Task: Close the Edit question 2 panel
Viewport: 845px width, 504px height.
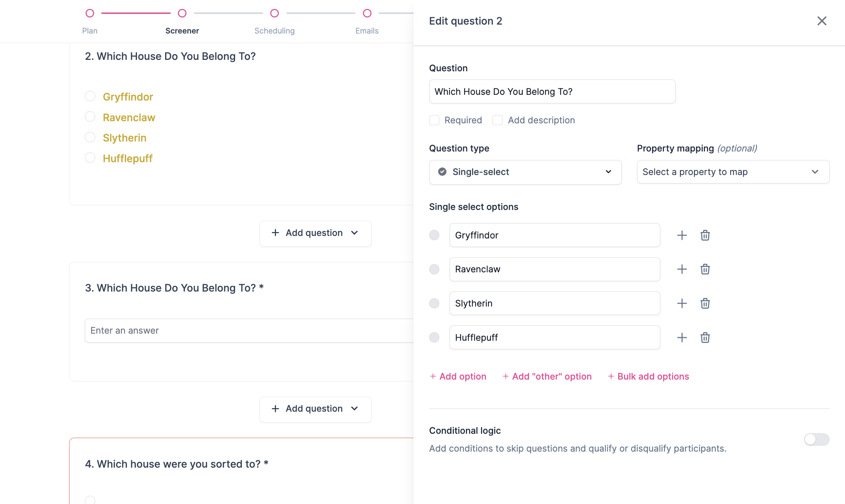Action: tap(822, 21)
